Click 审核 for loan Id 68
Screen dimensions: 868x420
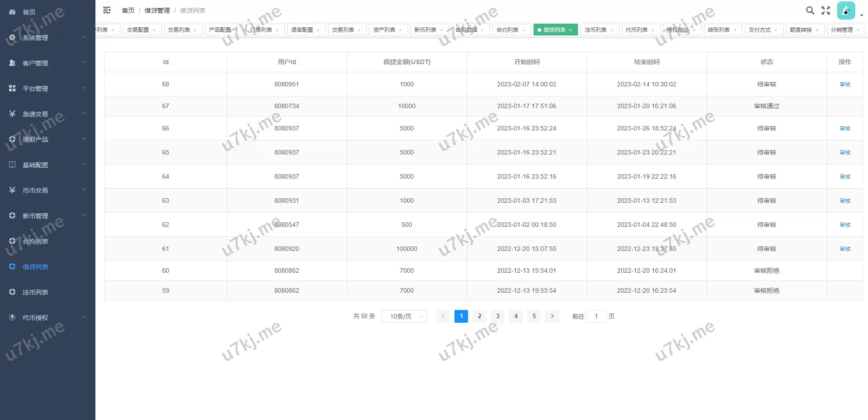[x=845, y=85]
